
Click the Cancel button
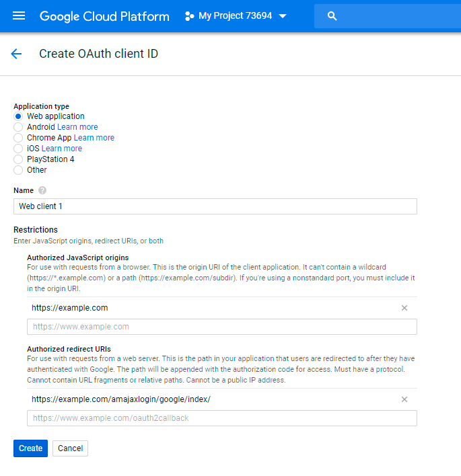[x=70, y=448]
